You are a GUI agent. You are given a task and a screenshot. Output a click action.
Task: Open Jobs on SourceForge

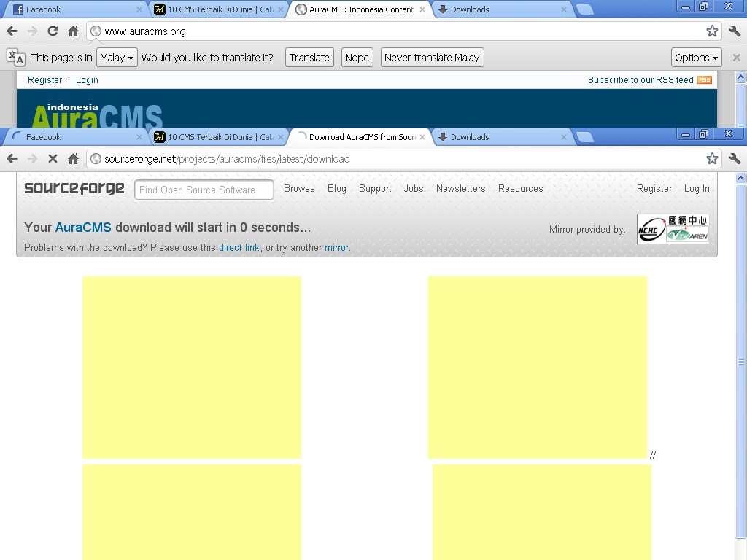(x=414, y=189)
